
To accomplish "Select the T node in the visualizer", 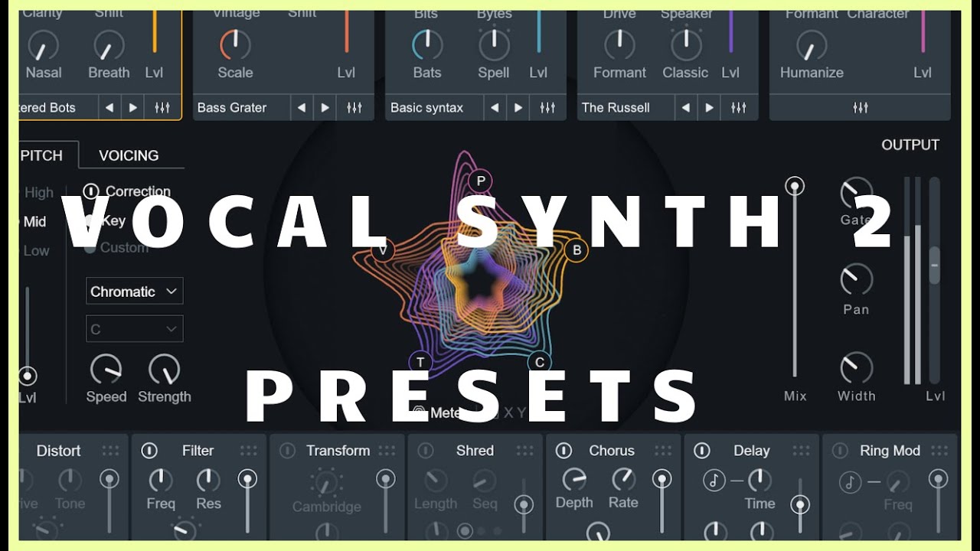I will pyautogui.click(x=420, y=362).
